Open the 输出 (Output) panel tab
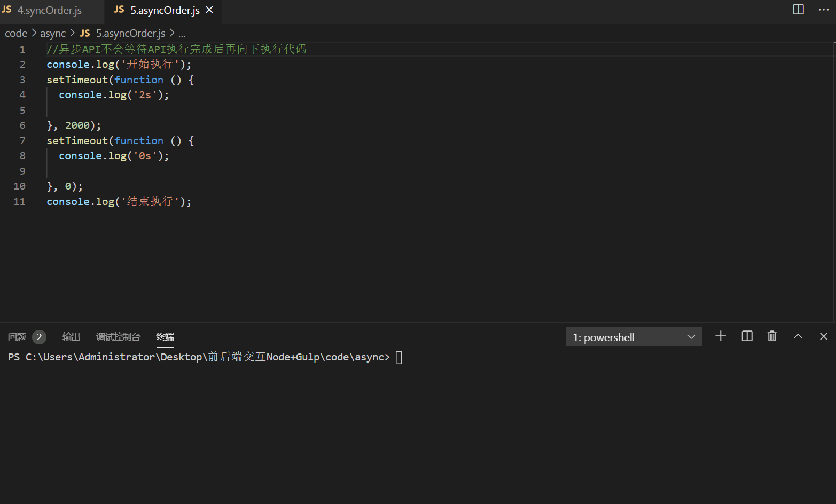This screenshot has width=836, height=504. 71,337
